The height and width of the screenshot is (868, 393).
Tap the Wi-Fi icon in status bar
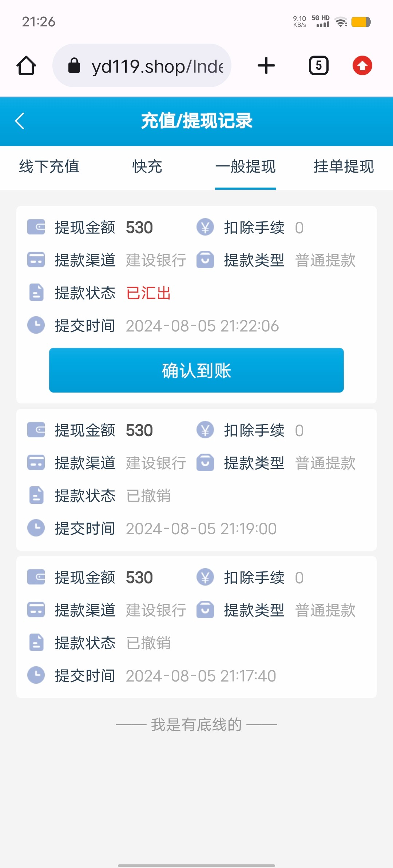(341, 22)
